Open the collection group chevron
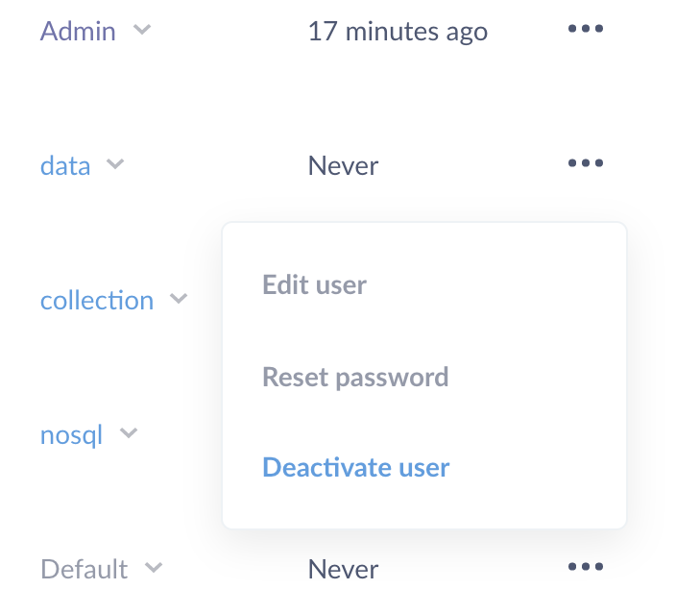Viewport: 700px width, 614px height. [178, 299]
